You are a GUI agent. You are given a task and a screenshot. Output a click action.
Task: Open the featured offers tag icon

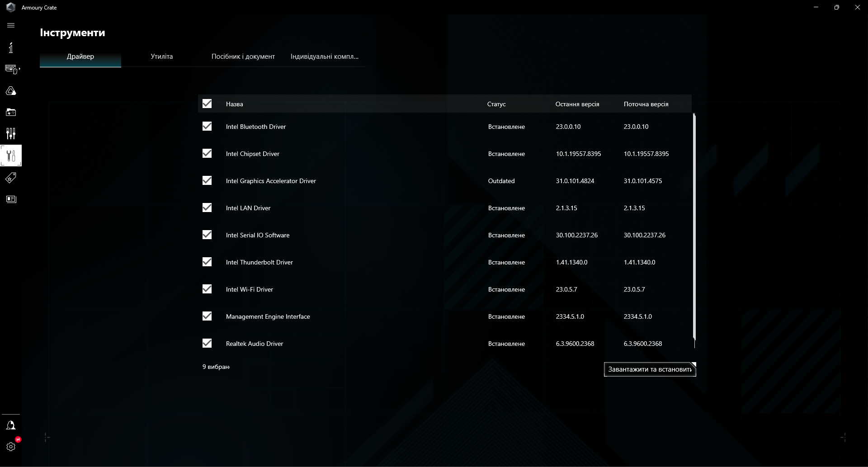11,177
